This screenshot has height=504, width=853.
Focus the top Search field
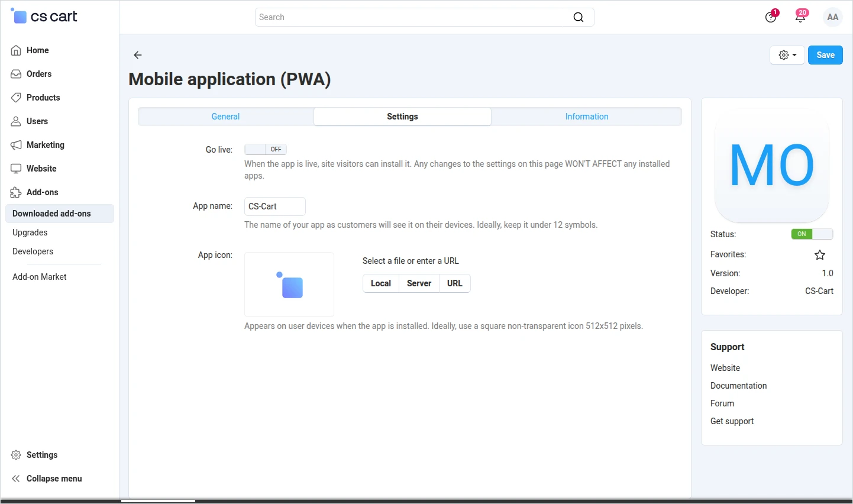pyautogui.click(x=424, y=17)
